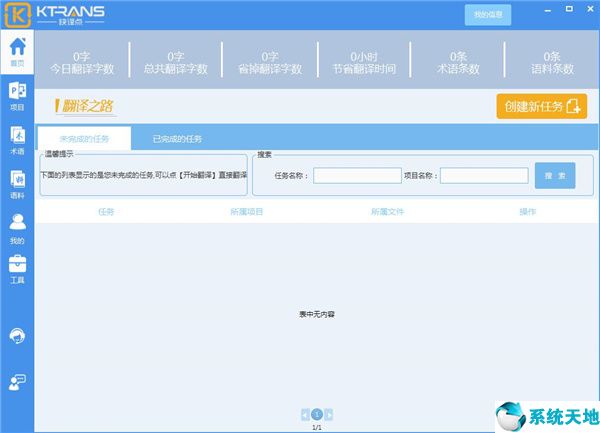The image size is (600, 433).
Task: Open the 首页 home icon in sidebar
Action: (x=17, y=49)
